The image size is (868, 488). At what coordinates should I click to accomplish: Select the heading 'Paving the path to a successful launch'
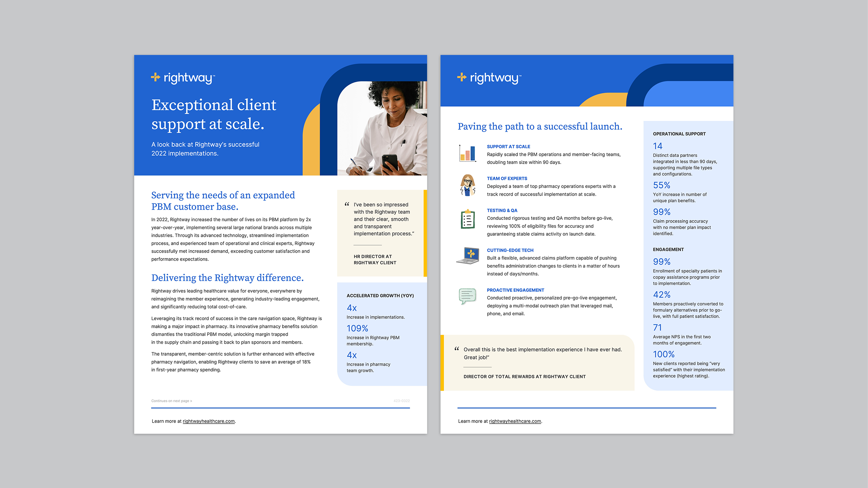coord(540,127)
